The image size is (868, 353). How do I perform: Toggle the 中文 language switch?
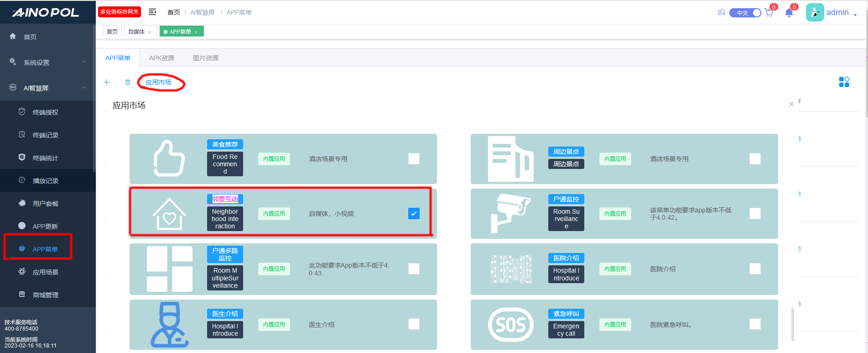[745, 13]
